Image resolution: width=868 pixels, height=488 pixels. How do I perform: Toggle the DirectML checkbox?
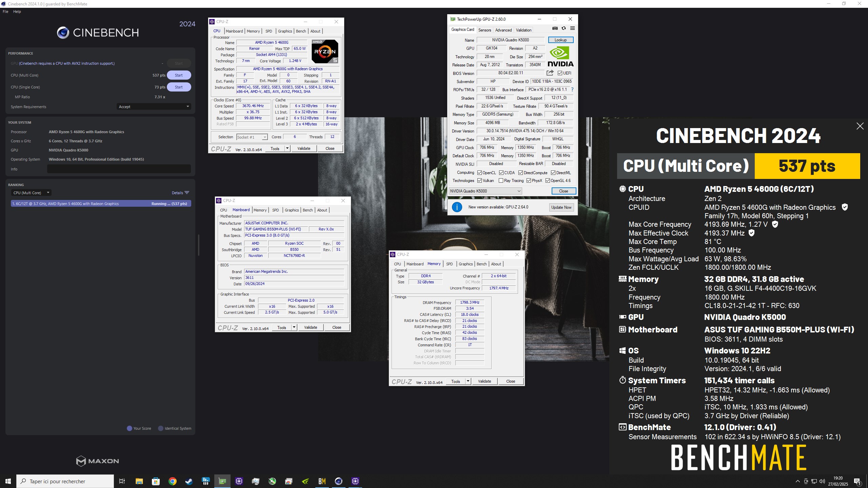point(553,172)
